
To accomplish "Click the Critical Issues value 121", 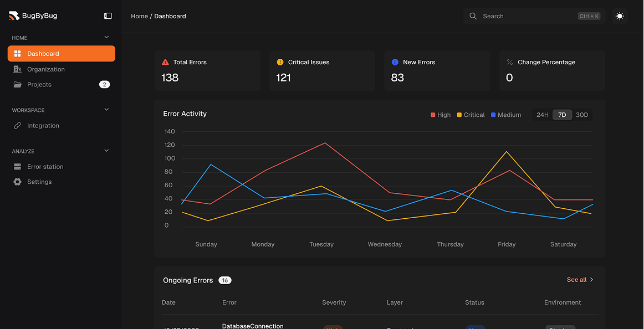I will (284, 78).
